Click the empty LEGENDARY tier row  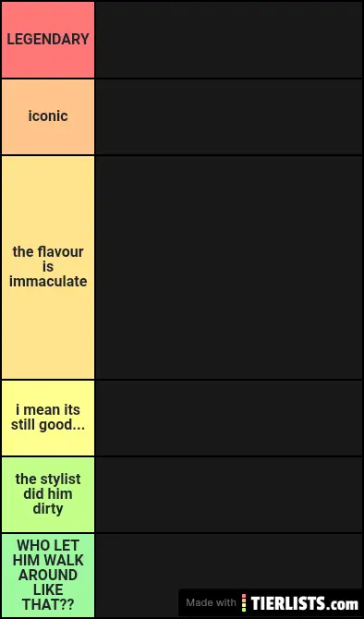click(229, 40)
